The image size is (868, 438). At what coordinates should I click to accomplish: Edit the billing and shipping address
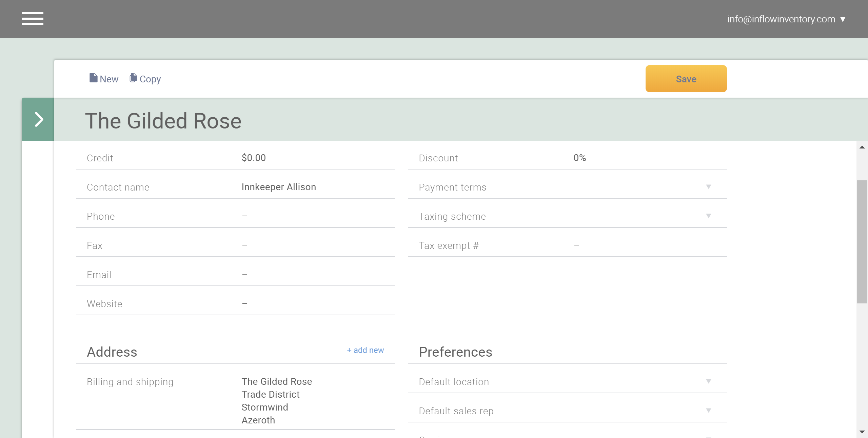click(277, 401)
